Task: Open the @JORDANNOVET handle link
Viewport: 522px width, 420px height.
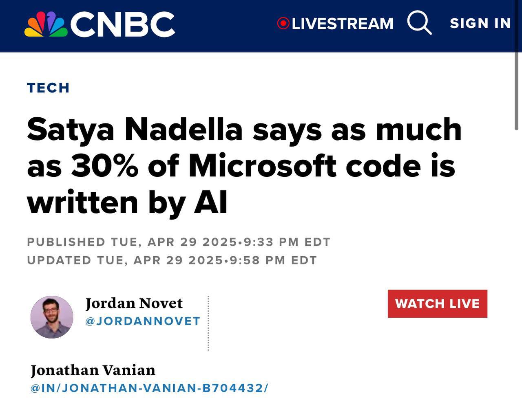Action: [x=143, y=321]
